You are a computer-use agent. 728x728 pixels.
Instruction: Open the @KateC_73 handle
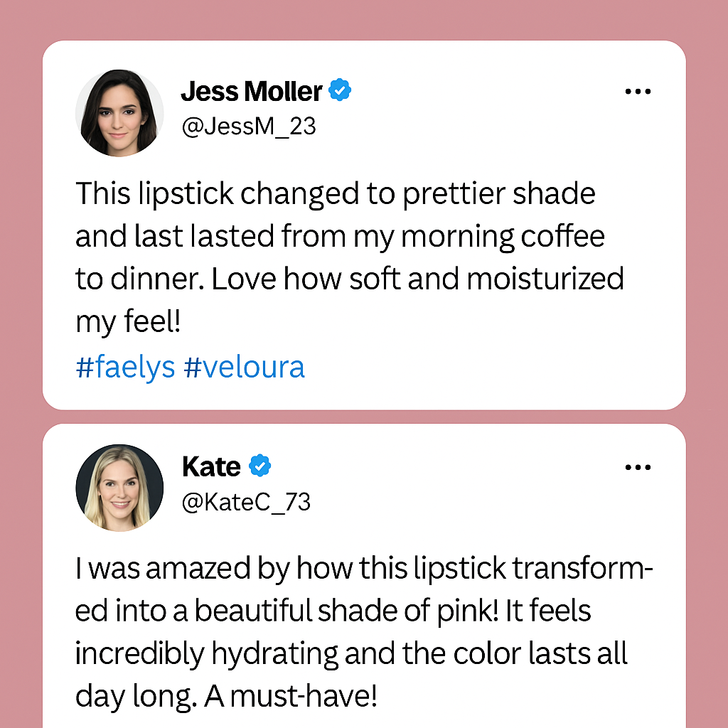[x=246, y=502]
